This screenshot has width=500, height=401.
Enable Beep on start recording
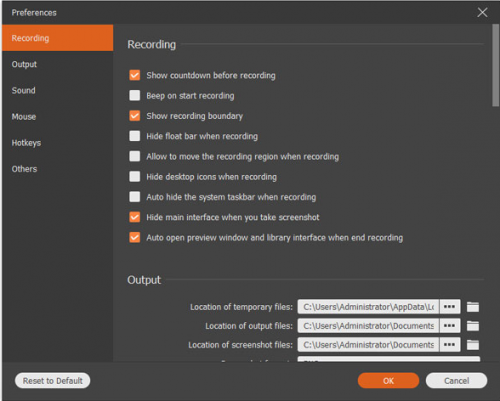(x=135, y=95)
